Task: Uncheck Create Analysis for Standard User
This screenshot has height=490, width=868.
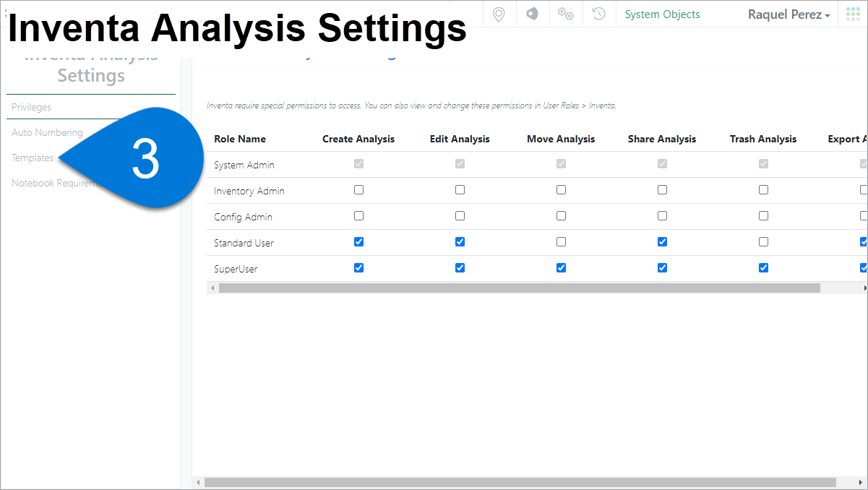Action: [x=358, y=242]
